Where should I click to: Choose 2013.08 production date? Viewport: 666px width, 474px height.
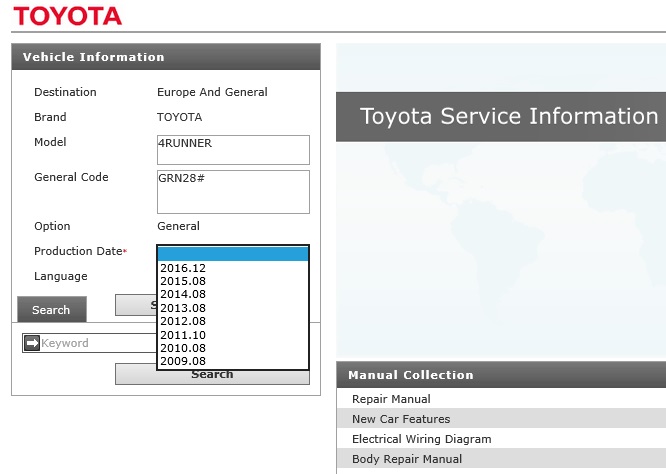pyautogui.click(x=233, y=308)
